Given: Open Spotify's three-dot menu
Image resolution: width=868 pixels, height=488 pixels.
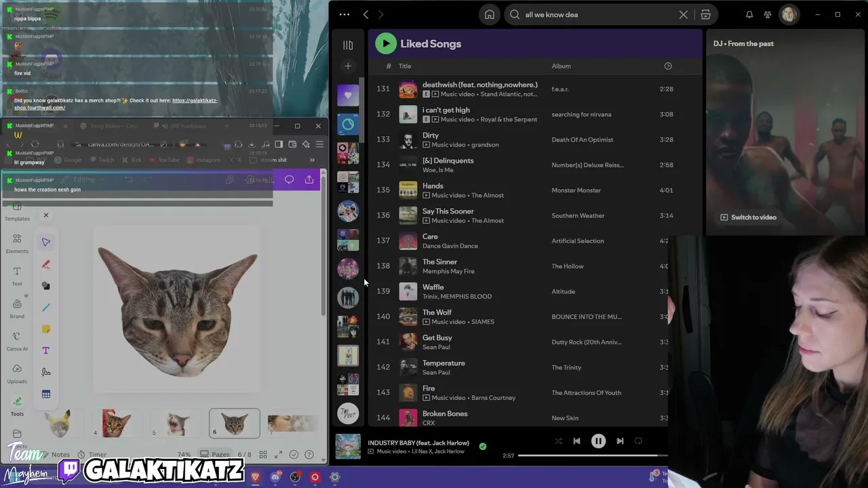Looking at the screenshot, I should click(344, 14).
